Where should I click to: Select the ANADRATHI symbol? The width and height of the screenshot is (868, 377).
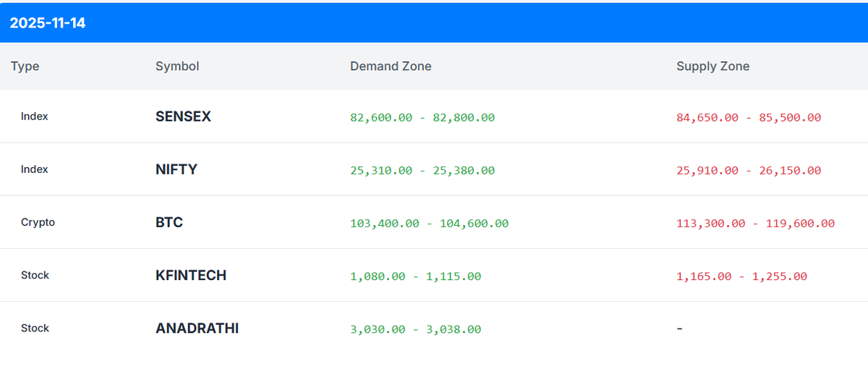tap(197, 328)
